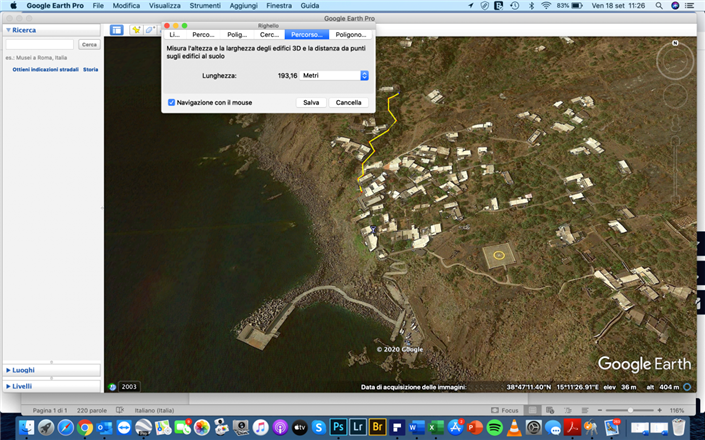Click the add polygon toolbar icon

[x=150, y=30]
